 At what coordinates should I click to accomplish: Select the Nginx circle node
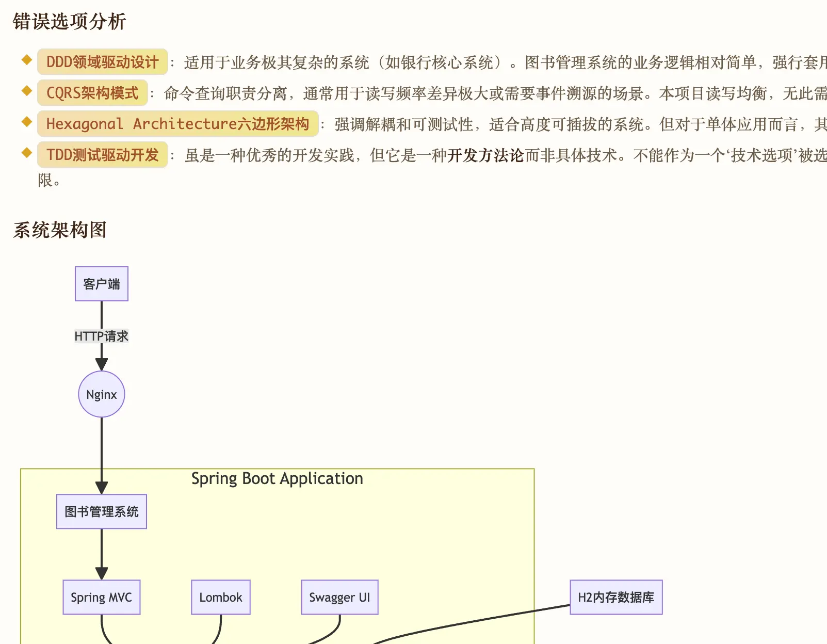click(101, 394)
